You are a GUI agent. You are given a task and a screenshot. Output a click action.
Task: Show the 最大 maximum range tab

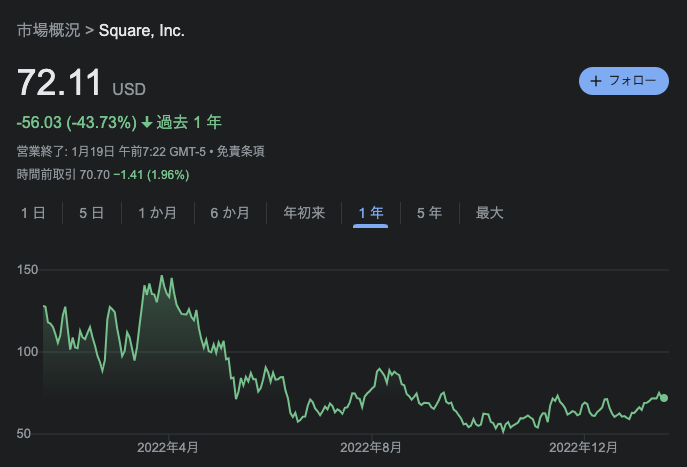[x=489, y=213]
